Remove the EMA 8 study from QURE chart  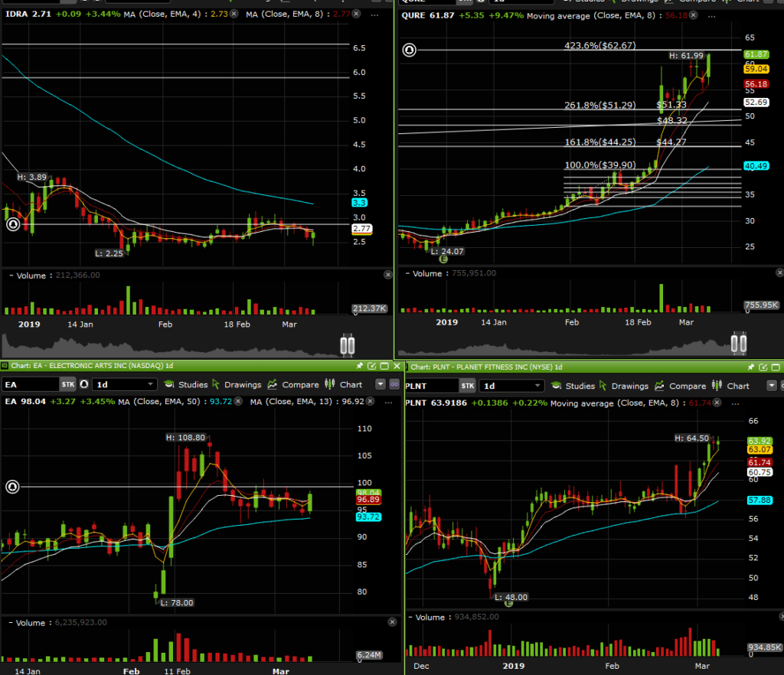[x=693, y=15]
